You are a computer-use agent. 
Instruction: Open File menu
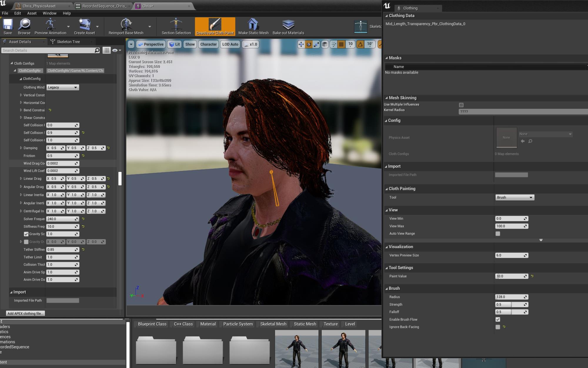coord(5,13)
